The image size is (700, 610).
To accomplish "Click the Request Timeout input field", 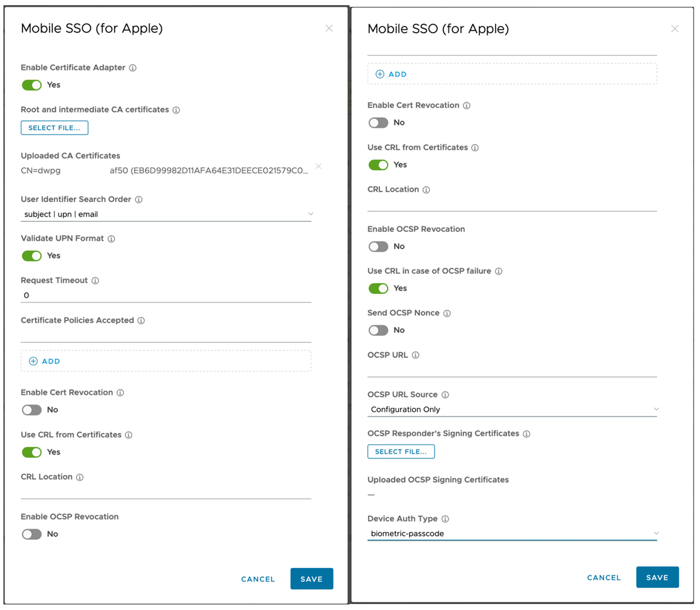I will (x=166, y=295).
